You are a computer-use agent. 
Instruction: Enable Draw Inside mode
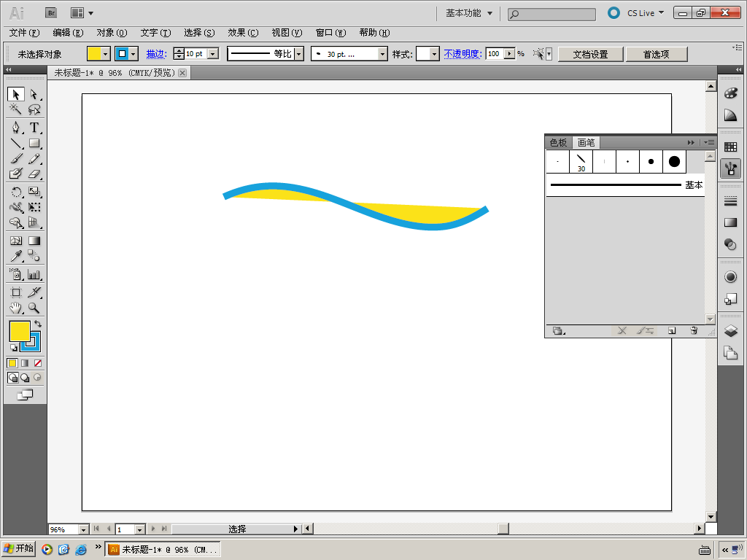point(37,378)
